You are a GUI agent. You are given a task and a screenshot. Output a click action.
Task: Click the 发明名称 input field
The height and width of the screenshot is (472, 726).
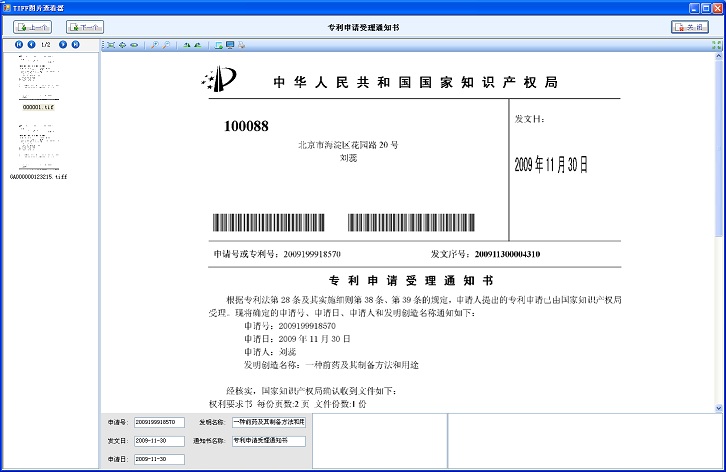269,422
